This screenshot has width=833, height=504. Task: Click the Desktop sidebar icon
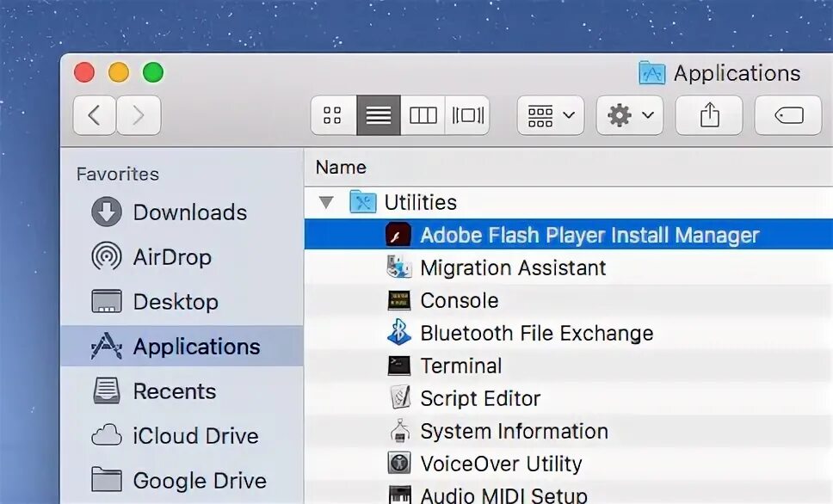pyautogui.click(x=106, y=301)
